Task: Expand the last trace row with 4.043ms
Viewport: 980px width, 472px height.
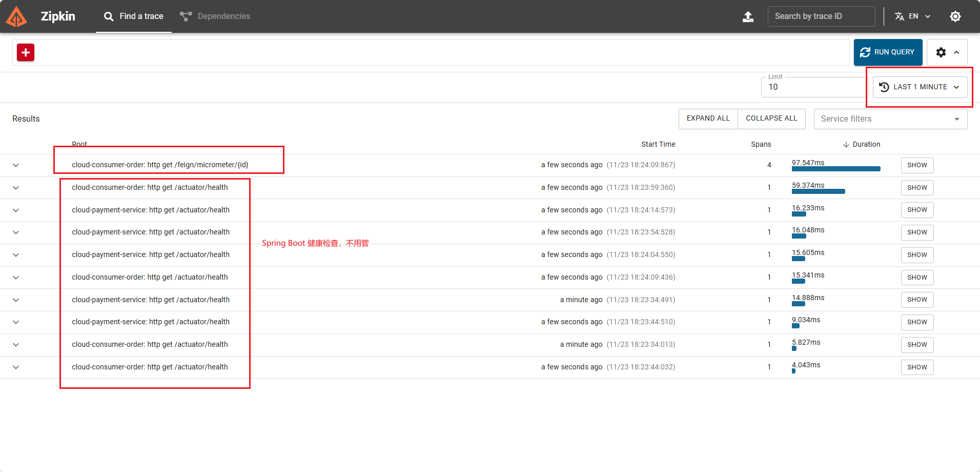Action: point(16,367)
